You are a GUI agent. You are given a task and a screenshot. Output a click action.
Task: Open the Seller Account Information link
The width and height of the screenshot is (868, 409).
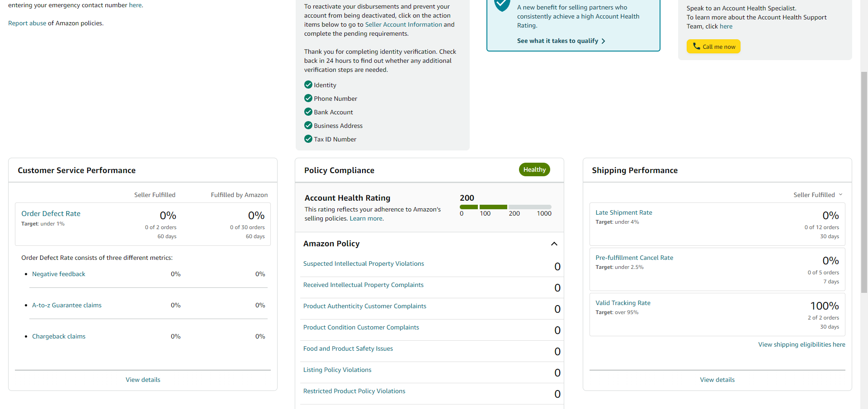coord(403,24)
